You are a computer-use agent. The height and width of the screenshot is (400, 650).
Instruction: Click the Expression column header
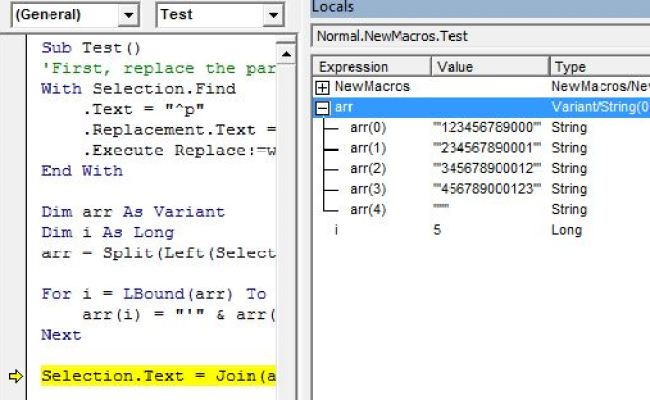click(372, 67)
